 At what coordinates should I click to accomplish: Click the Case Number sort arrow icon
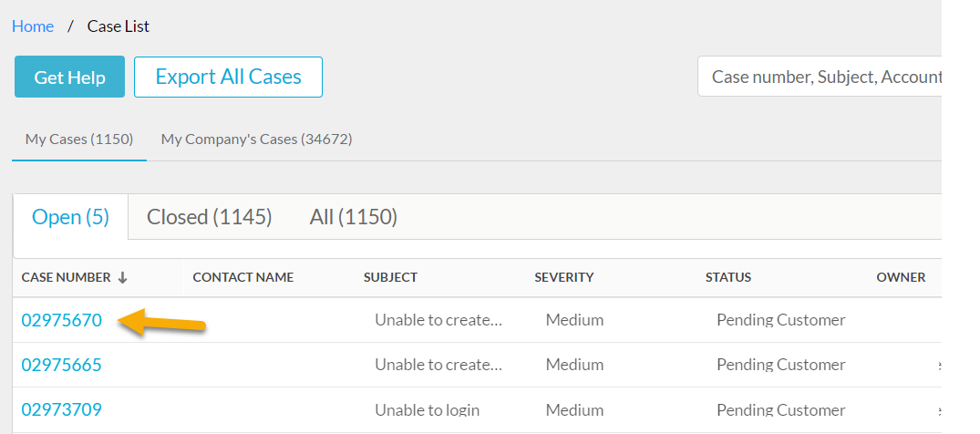point(122,278)
